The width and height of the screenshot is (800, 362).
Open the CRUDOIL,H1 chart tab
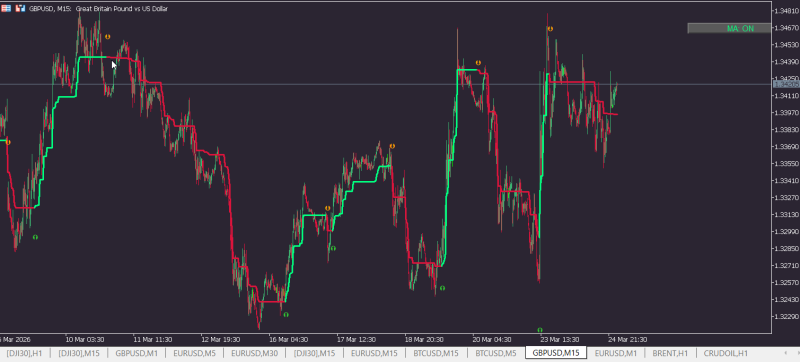[726, 353]
